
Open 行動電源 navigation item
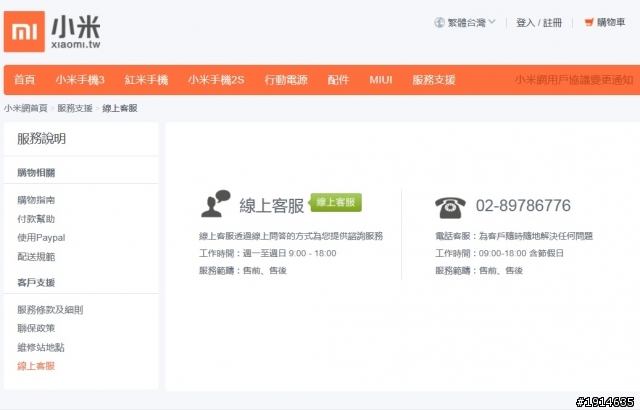[x=286, y=80]
